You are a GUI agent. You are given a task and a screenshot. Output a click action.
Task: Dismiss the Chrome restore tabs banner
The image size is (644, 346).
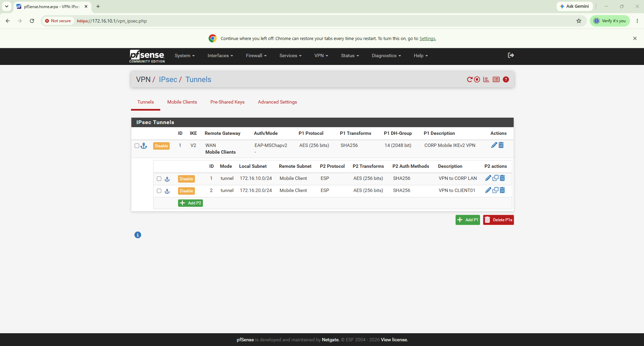635,38
